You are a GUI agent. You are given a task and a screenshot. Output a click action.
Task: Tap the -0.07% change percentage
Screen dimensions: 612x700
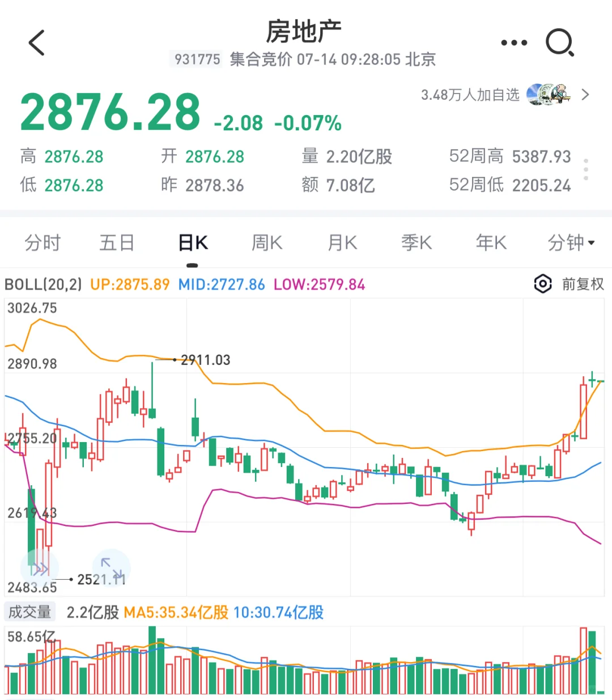(308, 123)
